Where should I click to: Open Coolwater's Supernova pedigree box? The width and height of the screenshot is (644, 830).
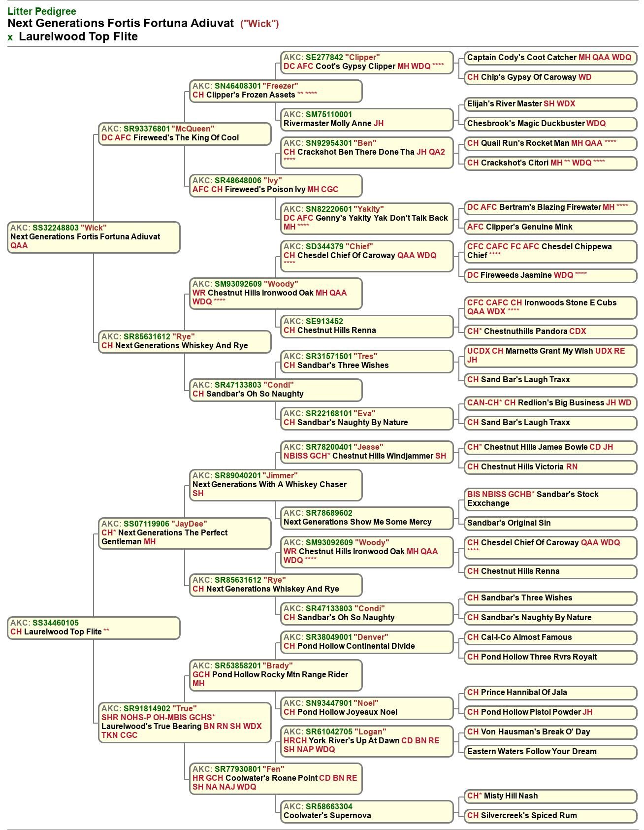pyautogui.click(x=367, y=811)
